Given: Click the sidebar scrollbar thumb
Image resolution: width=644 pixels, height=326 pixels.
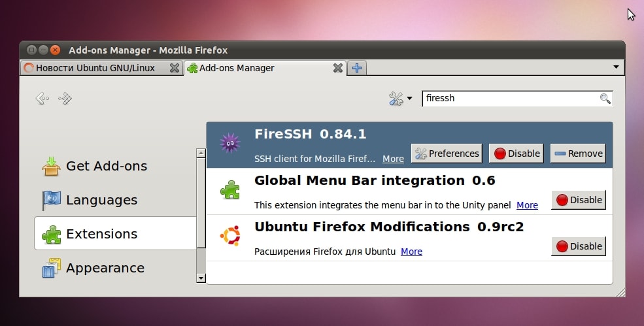Looking at the screenshot, I should coord(201,203).
